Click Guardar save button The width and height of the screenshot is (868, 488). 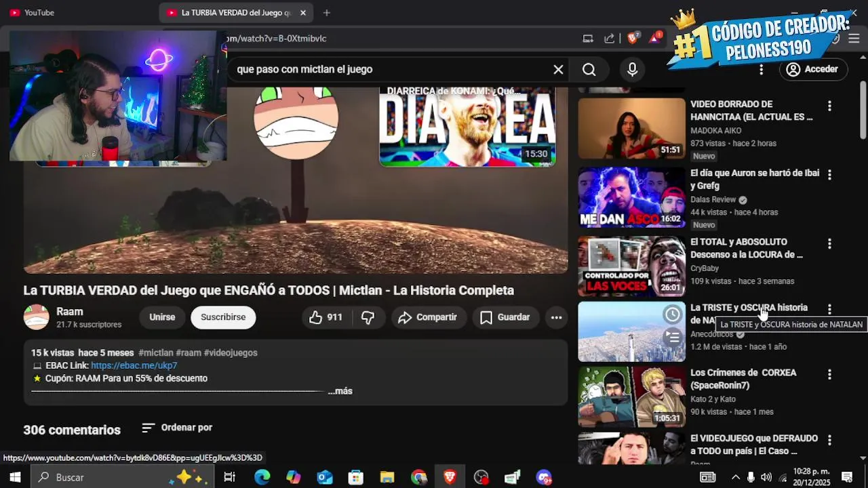pyautogui.click(x=505, y=317)
